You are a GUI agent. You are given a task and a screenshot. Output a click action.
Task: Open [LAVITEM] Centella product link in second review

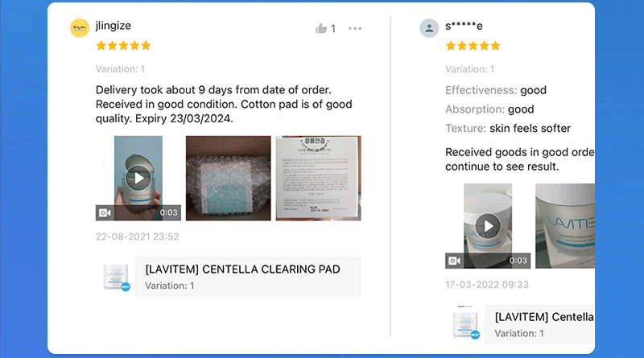544,317
